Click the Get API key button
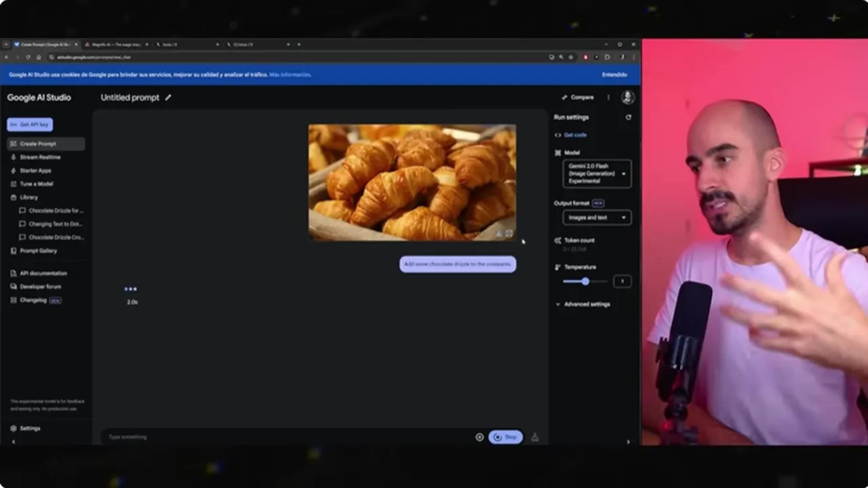The image size is (868, 488). [x=30, y=125]
